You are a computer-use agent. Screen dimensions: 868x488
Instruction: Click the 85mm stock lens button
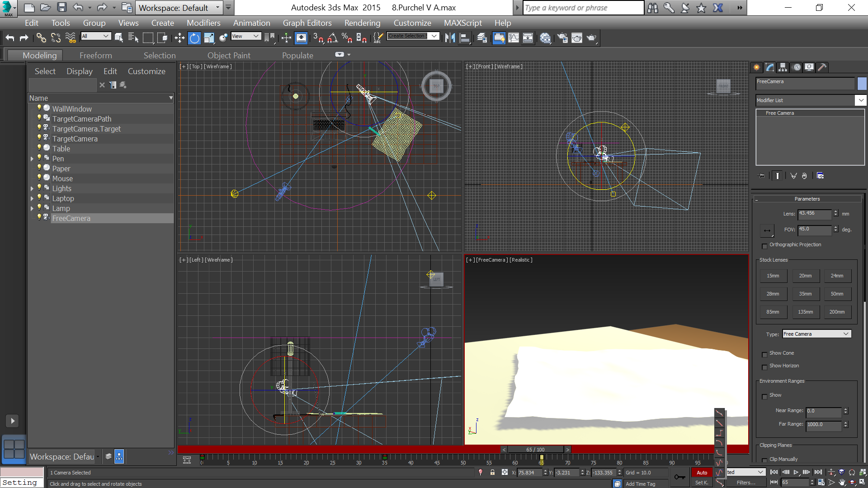tap(773, 311)
